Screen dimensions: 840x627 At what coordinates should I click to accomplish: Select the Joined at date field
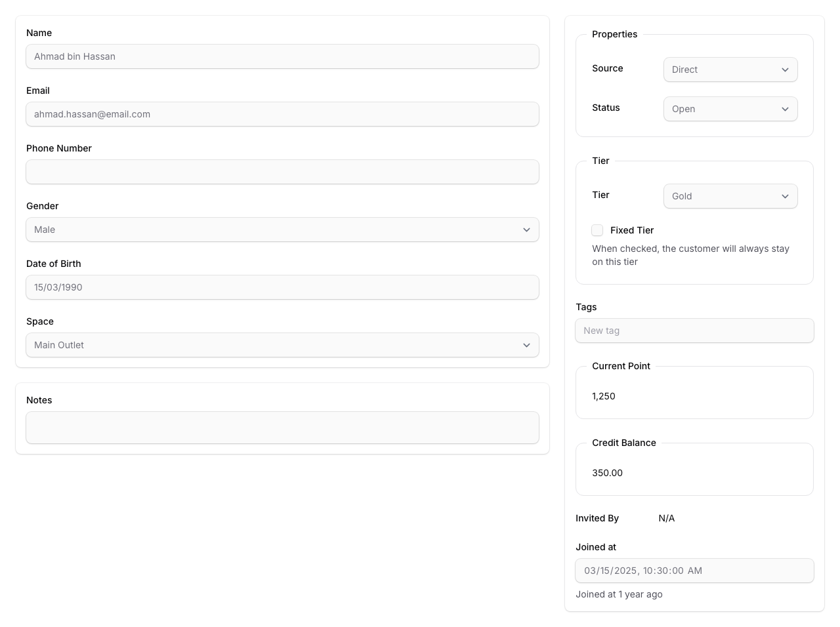click(694, 571)
